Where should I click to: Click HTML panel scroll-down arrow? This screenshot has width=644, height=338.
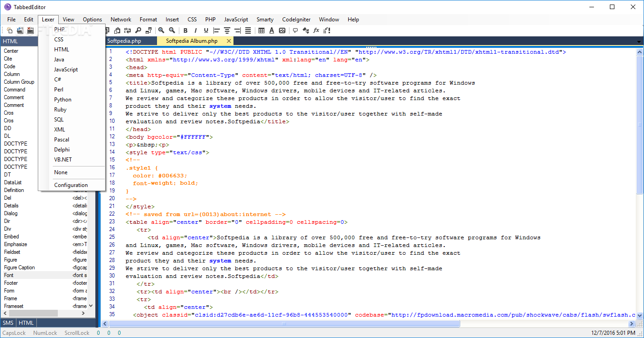[91, 306]
